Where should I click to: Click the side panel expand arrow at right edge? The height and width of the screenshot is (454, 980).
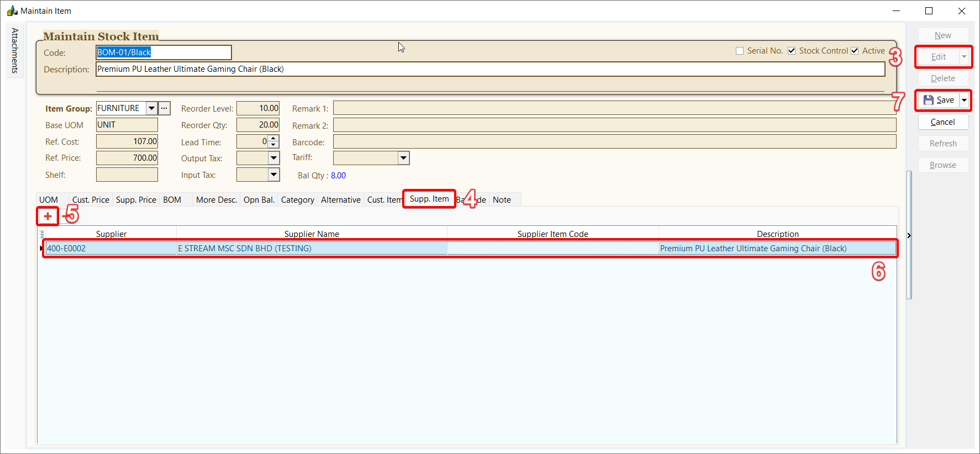coord(909,236)
